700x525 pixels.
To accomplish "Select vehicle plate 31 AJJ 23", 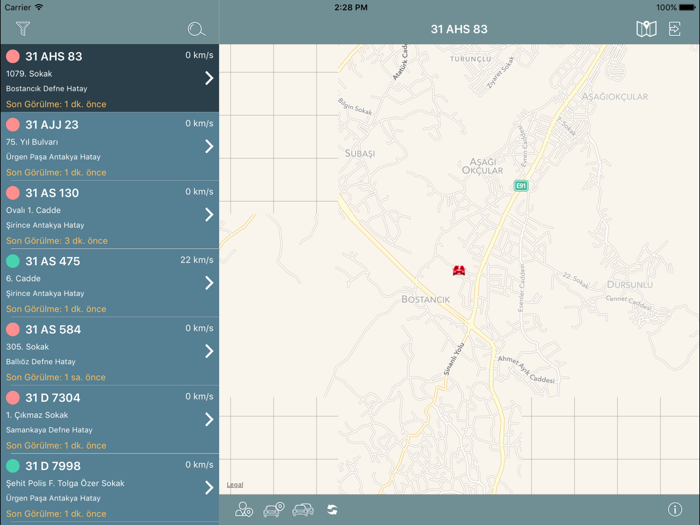I will (x=52, y=125).
